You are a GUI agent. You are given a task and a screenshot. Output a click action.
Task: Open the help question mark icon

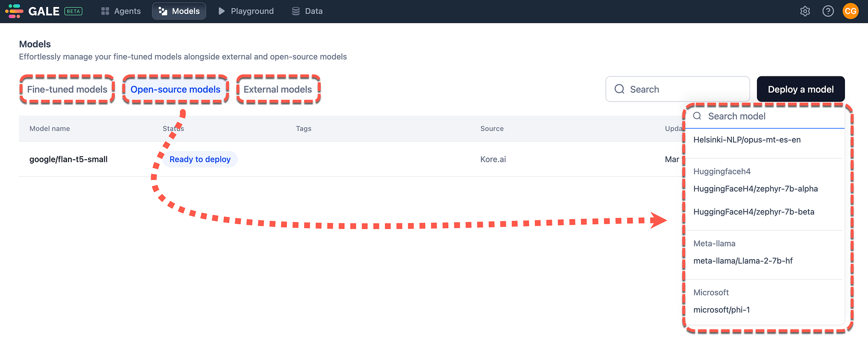[x=828, y=11]
